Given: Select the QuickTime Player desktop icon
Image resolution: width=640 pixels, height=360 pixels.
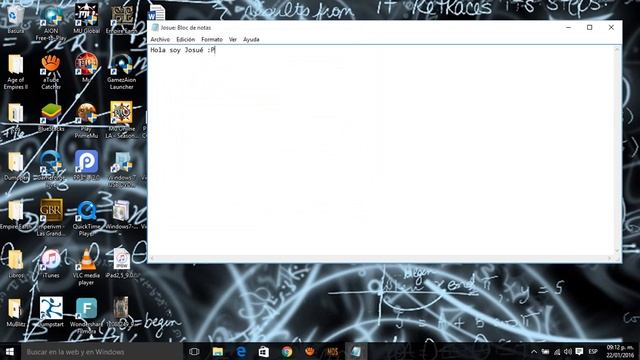Looking at the screenshot, I should [x=86, y=218].
